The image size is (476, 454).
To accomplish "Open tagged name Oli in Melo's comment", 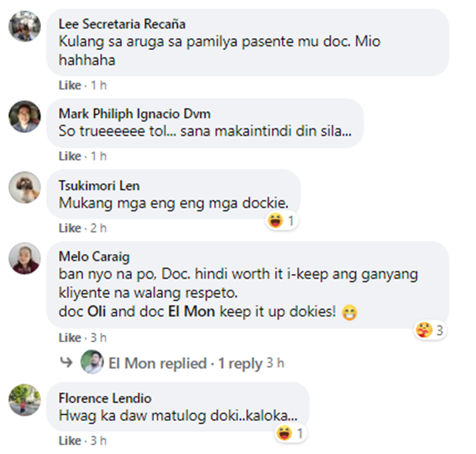I will 96,312.
